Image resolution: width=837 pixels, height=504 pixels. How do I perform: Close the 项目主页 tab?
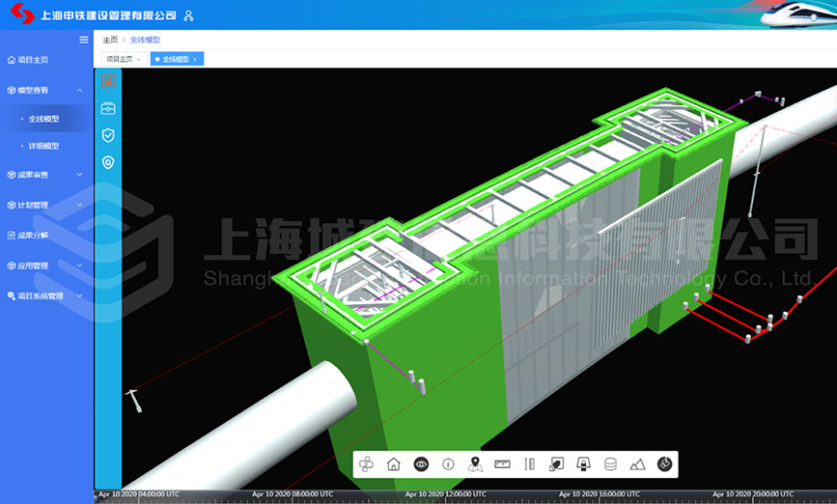click(x=139, y=59)
